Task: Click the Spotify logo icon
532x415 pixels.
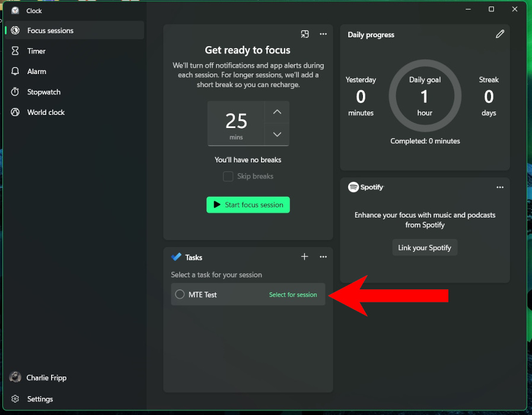Action: [352, 187]
